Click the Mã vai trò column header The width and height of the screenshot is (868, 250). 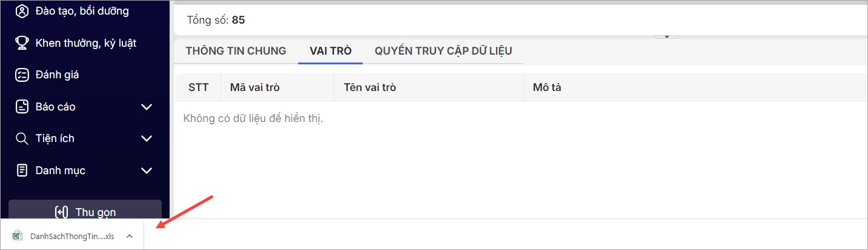tap(255, 87)
